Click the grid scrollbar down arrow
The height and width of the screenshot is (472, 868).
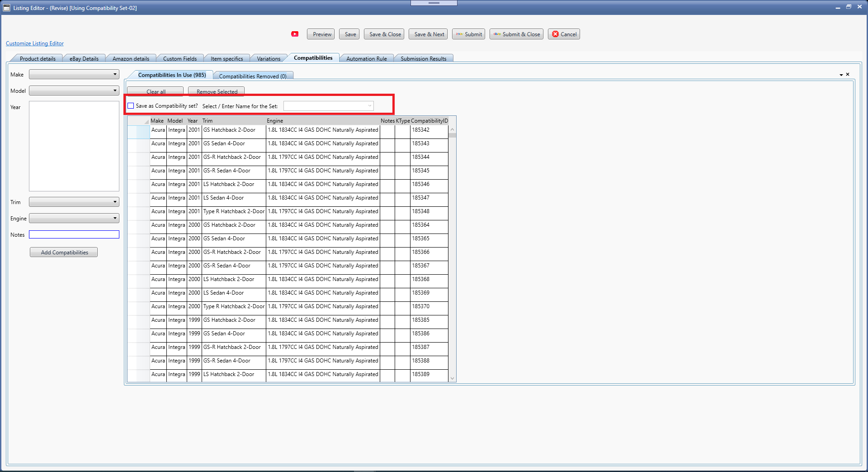coord(452,378)
